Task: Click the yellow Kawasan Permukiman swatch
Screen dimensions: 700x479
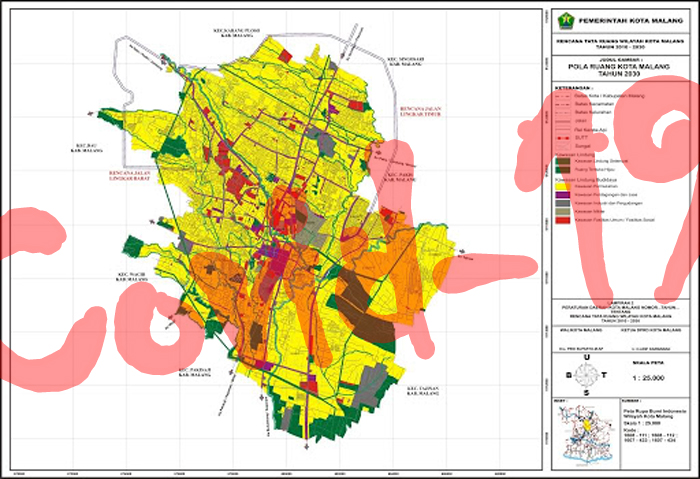Action: click(x=563, y=186)
